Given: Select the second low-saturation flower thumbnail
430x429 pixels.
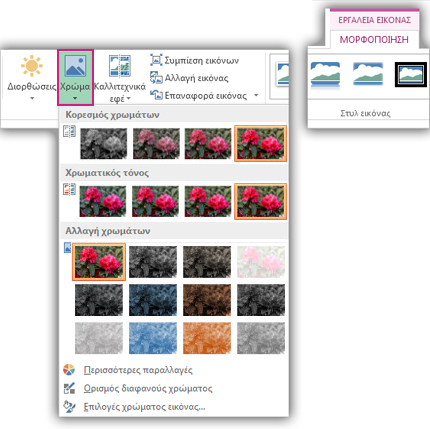Looking at the screenshot, I should 156,144.
